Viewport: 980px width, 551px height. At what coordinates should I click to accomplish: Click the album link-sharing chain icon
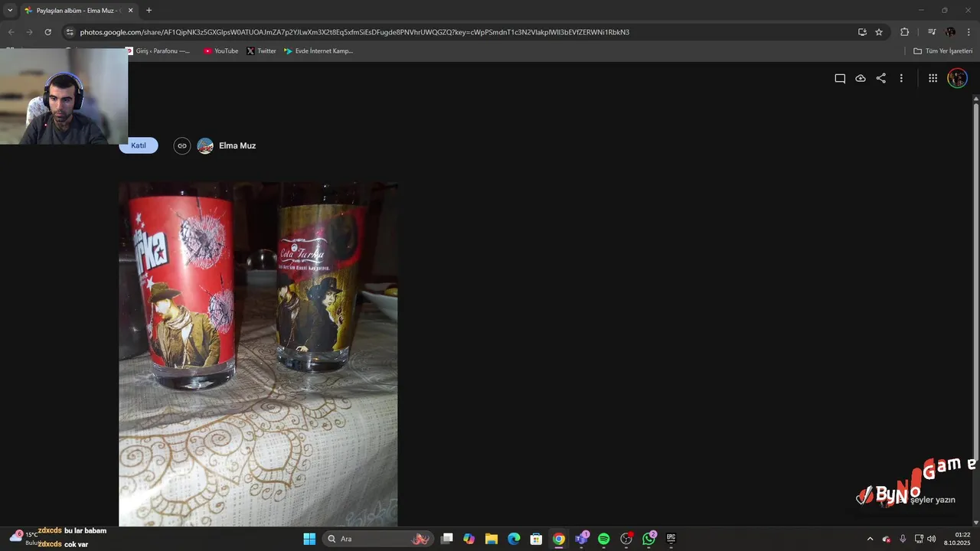[181, 145]
